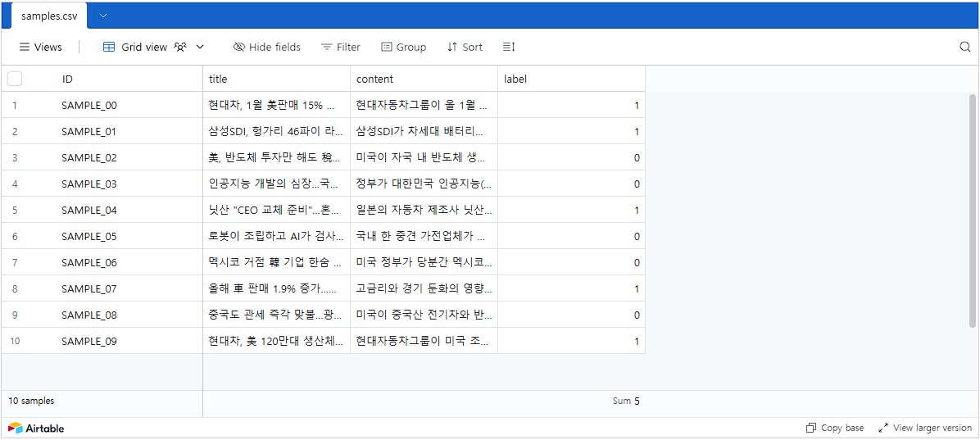The image size is (980, 440).
Task: Open the Group options
Action: point(404,47)
